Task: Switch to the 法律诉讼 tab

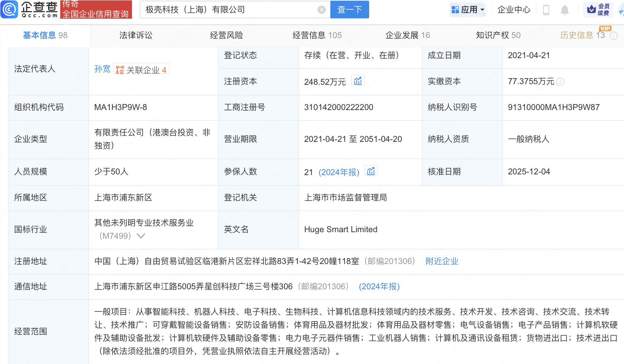Action: pos(136,35)
